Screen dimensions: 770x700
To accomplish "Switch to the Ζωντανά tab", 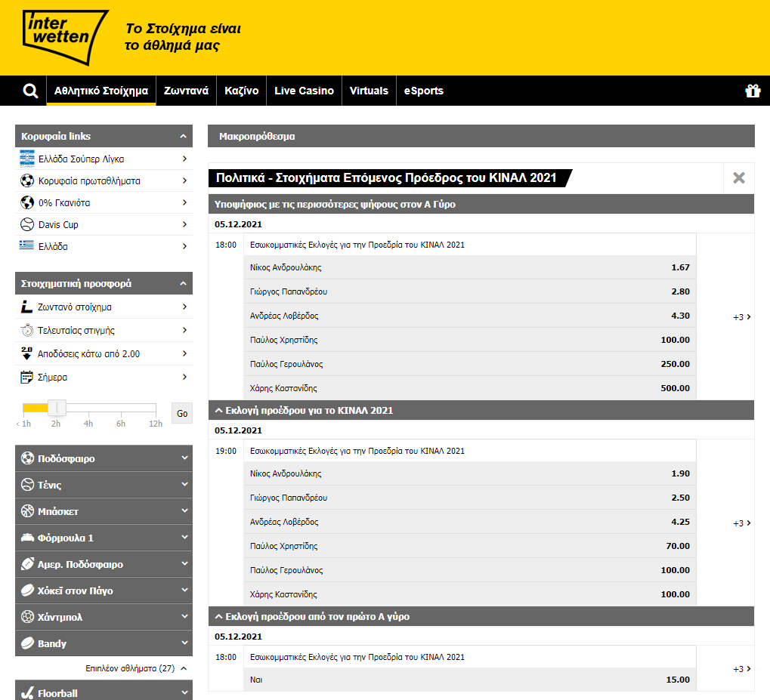I will point(186,91).
